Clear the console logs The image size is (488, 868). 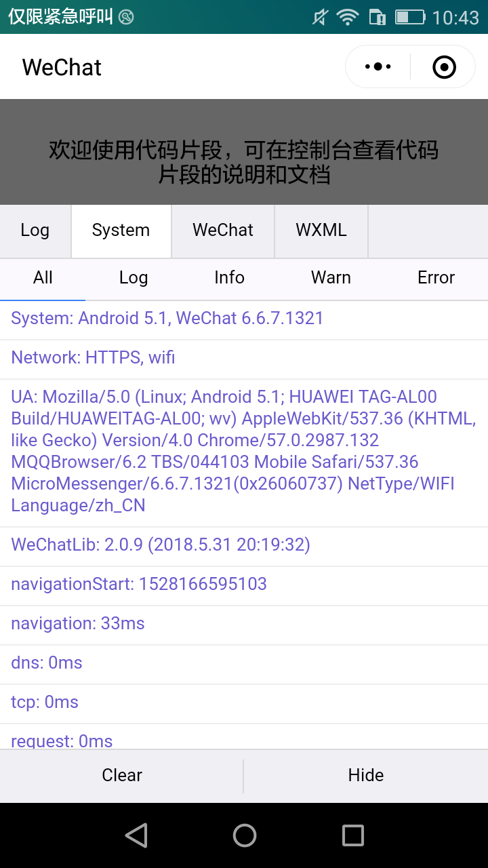122,775
